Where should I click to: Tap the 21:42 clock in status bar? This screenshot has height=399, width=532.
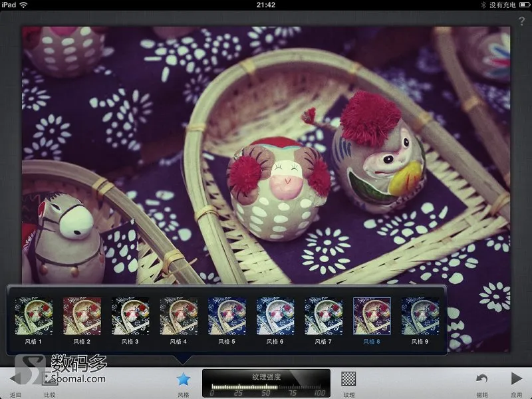click(265, 5)
